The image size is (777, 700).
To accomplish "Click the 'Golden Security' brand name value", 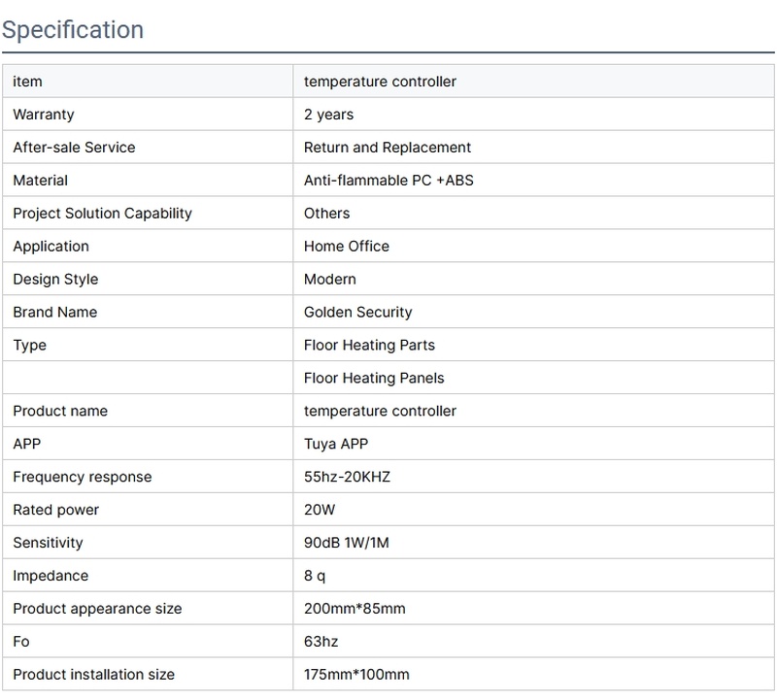I will 357,313.
